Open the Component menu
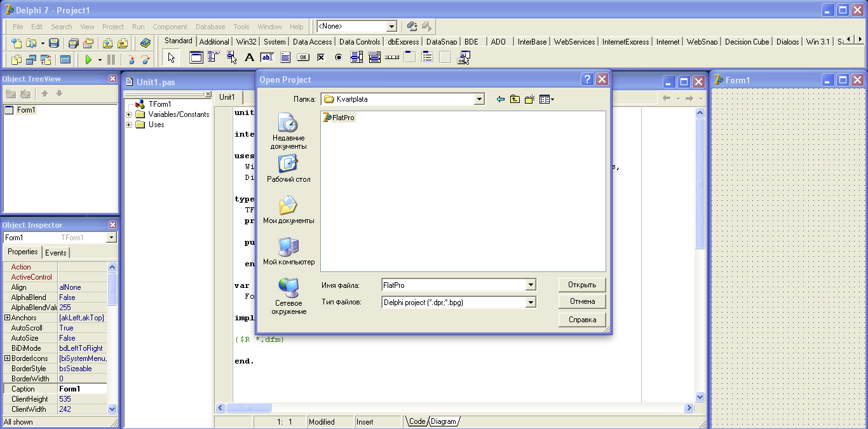 (170, 27)
